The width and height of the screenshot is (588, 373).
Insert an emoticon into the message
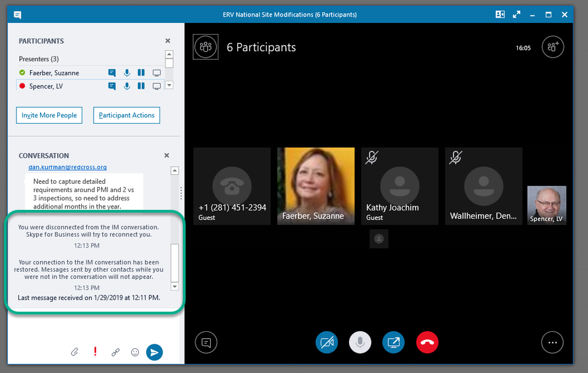tap(135, 352)
